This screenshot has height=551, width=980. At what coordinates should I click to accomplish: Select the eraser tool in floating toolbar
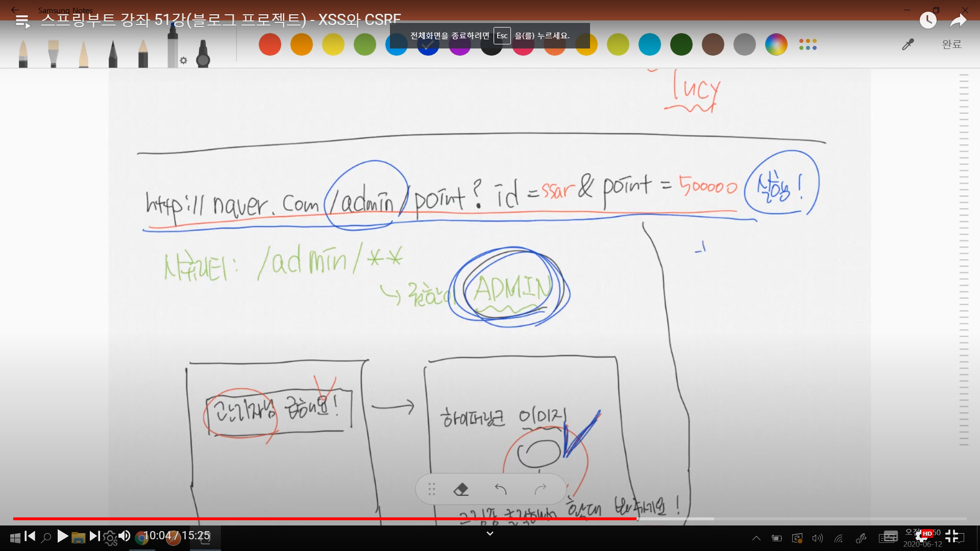coord(460,489)
